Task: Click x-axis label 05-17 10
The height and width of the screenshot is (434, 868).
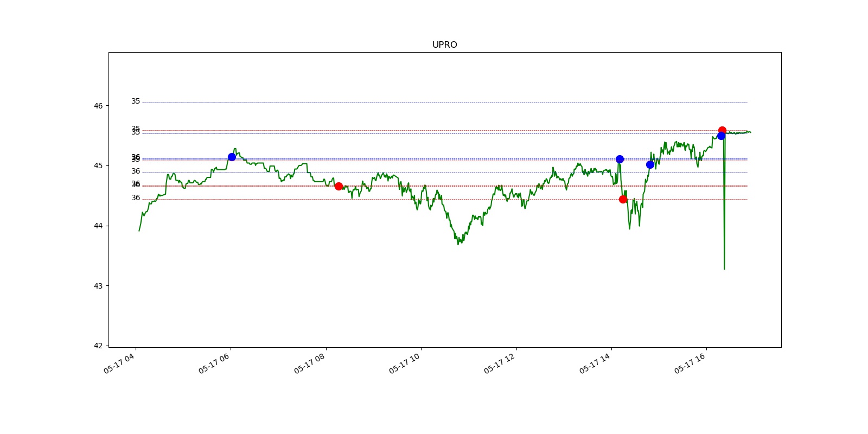Action: tap(404, 363)
